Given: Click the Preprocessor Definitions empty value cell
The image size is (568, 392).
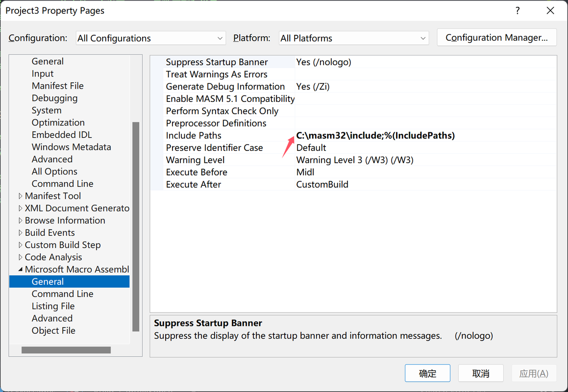Looking at the screenshot, I should point(426,123).
